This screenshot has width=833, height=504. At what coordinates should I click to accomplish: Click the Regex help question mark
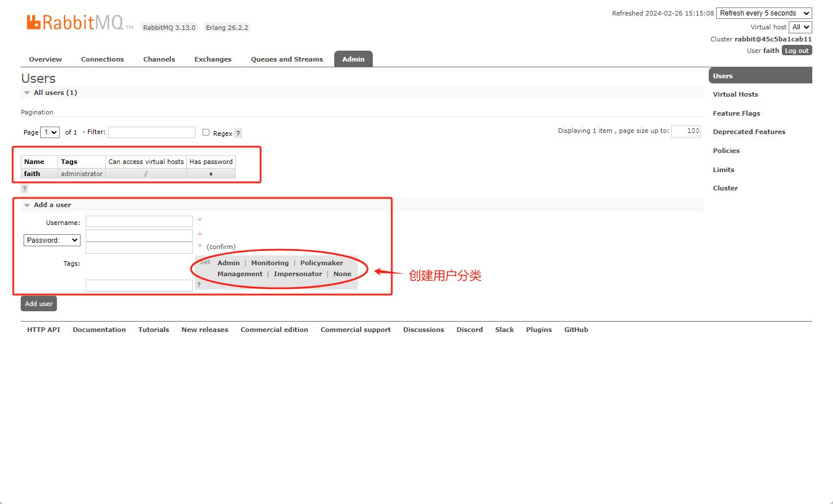(x=238, y=133)
